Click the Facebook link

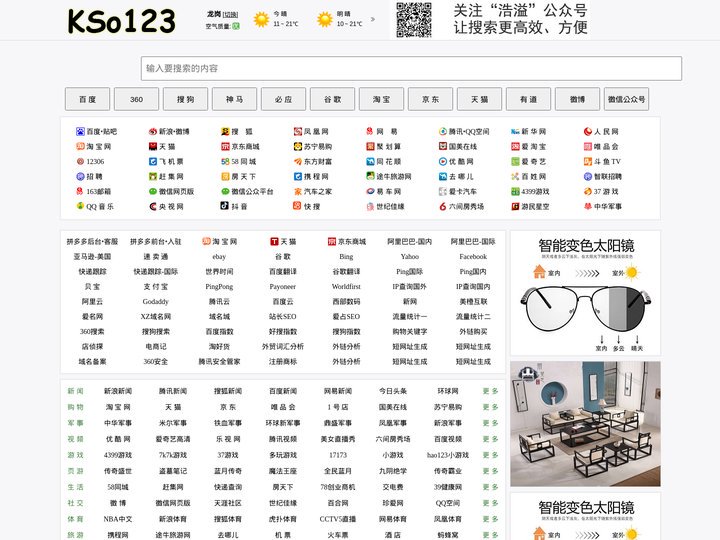pos(473,257)
